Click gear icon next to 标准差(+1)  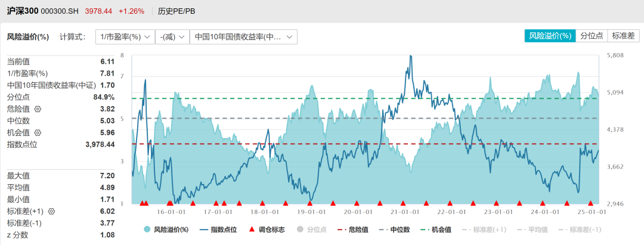click(51, 211)
